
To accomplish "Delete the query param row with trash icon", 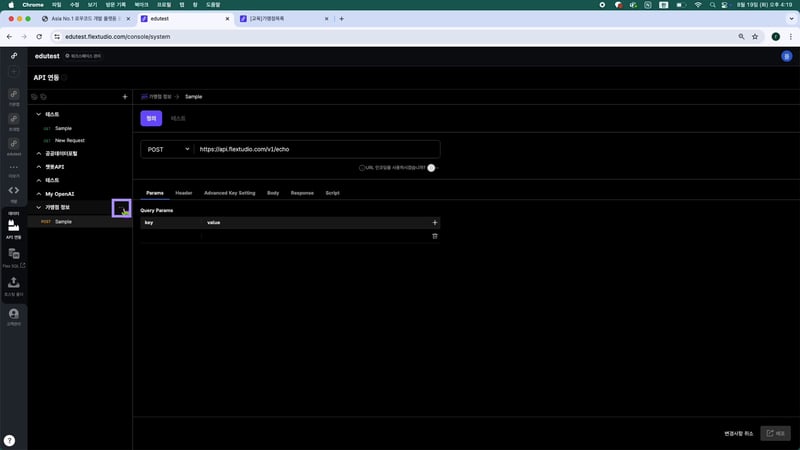I will pyautogui.click(x=434, y=236).
